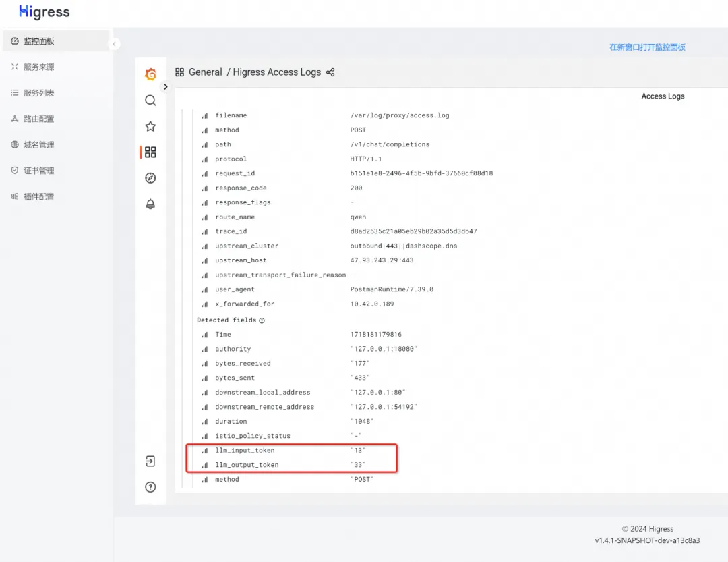Show stats for llm_input_token field
The width and height of the screenshot is (728, 562).
pos(205,451)
